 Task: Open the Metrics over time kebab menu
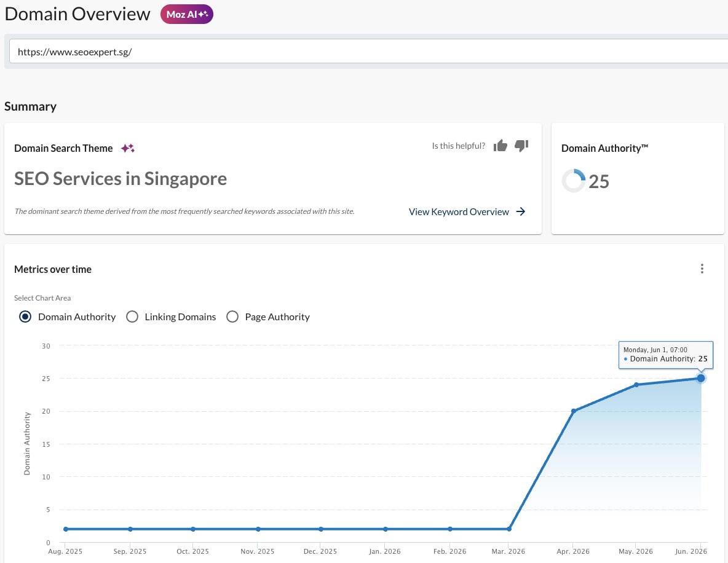[x=702, y=269]
